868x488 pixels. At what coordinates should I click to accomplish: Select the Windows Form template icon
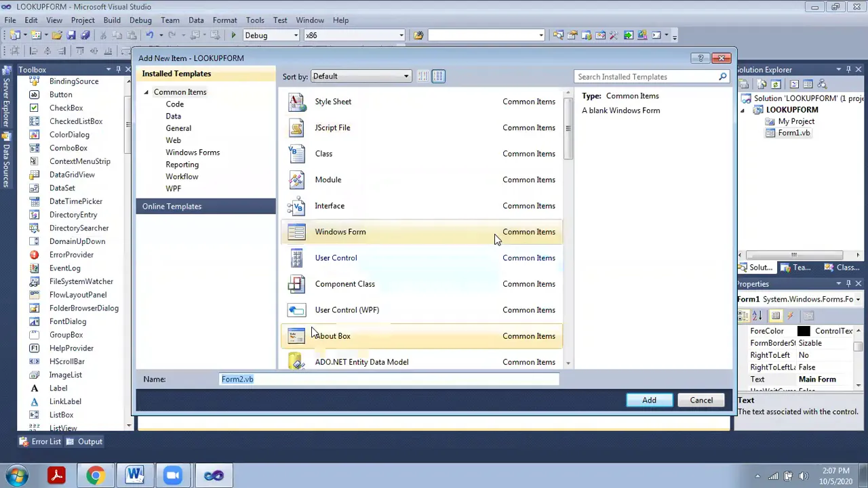click(296, 232)
